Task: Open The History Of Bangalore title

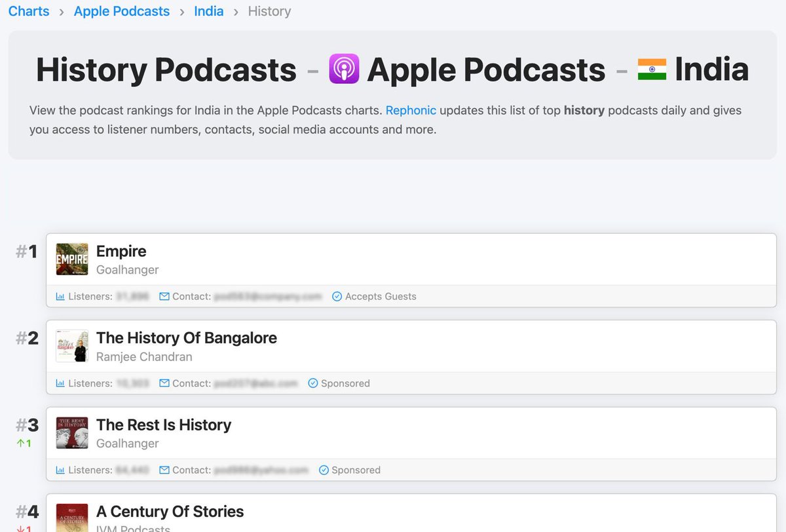Action: [x=187, y=338]
